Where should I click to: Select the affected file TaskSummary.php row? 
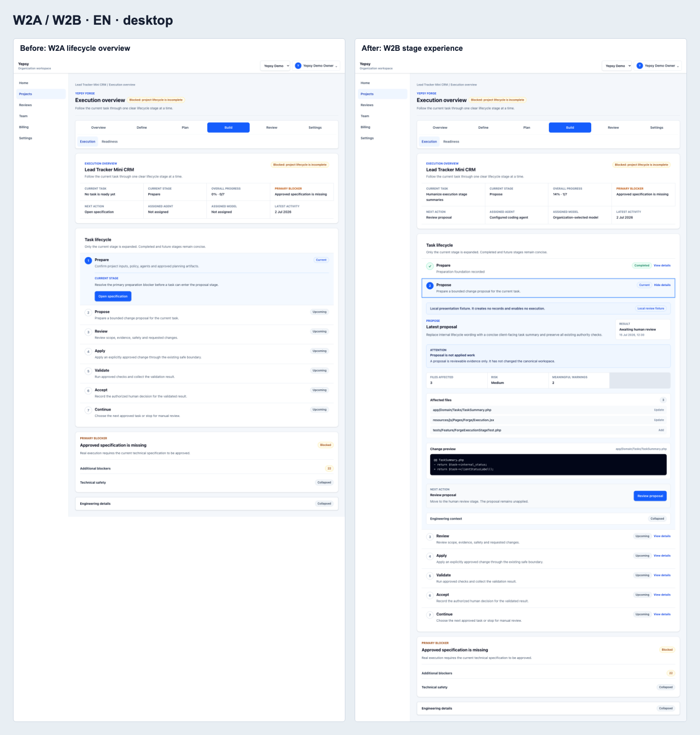pos(548,410)
